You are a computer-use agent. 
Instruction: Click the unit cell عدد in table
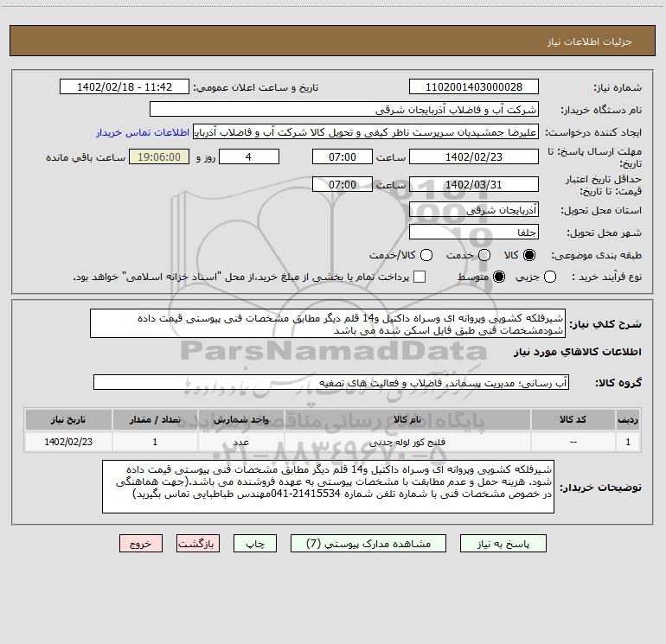[240, 442]
